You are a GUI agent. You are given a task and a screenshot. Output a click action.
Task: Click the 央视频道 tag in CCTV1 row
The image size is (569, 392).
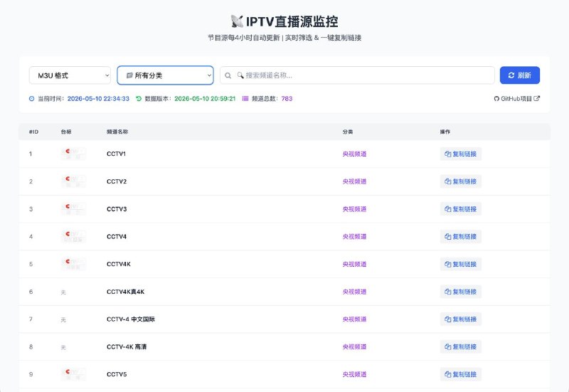click(354, 154)
